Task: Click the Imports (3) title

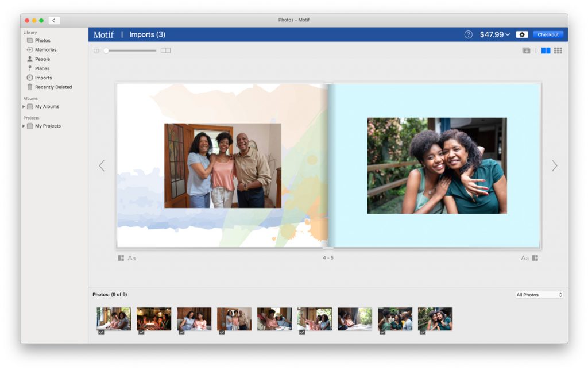Action: pyautogui.click(x=148, y=34)
